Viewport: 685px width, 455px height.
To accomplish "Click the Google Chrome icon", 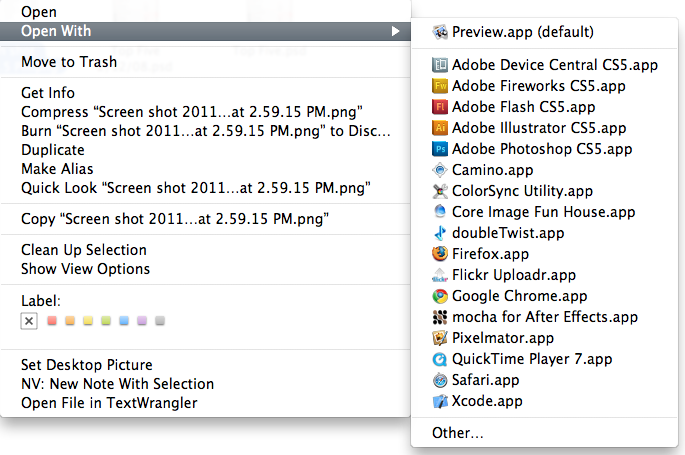I will [x=440, y=296].
